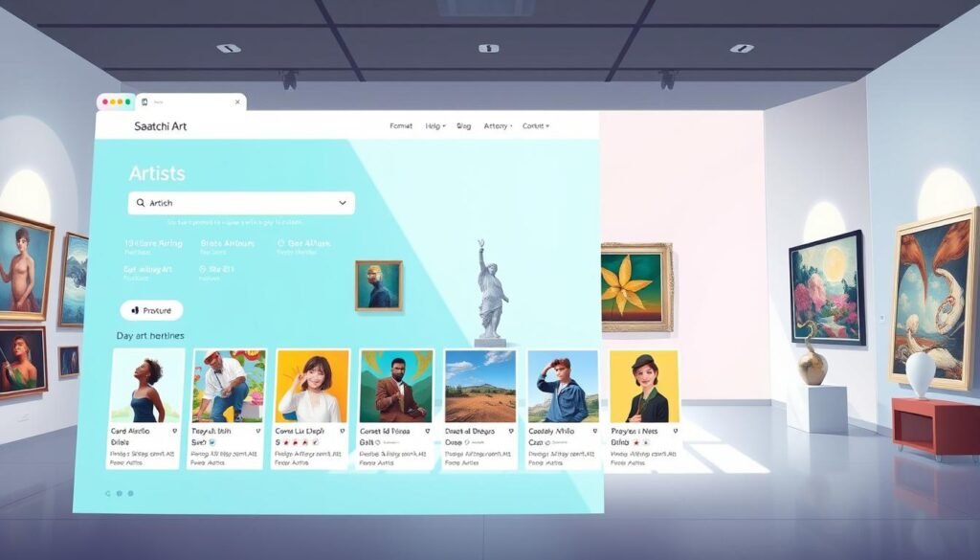Go to the third carousel pagination dot
Screen dimensions: 980x560
130,494
